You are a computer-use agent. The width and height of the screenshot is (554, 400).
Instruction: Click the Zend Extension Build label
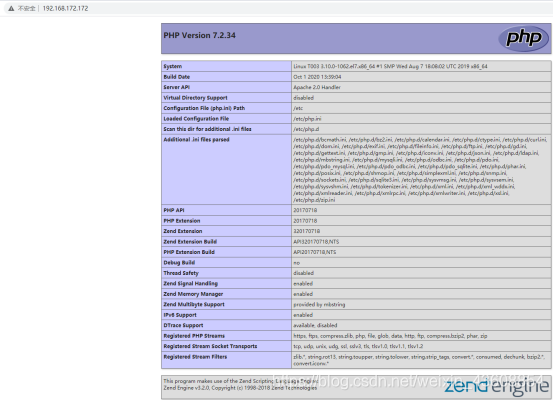pos(190,242)
